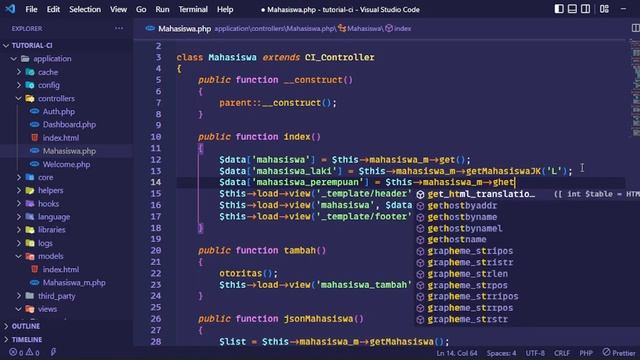
Task: Change PHP language mode
Action: [x=586, y=353]
